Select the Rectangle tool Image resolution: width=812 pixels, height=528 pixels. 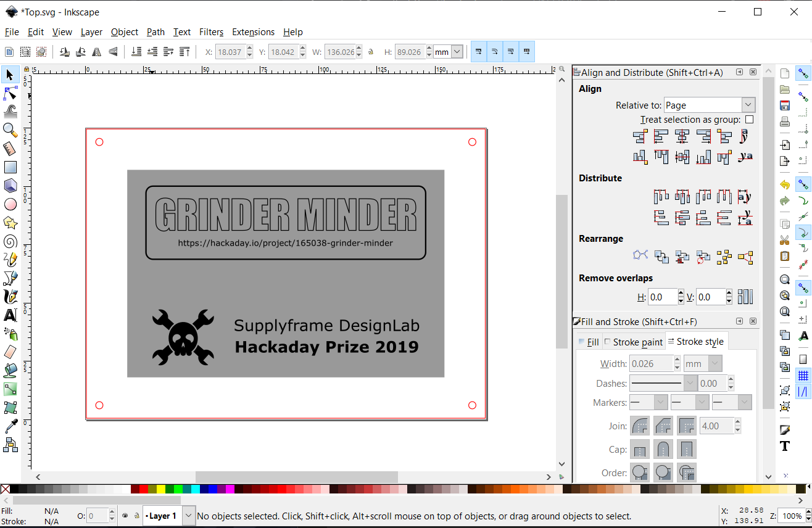coord(10,167)
